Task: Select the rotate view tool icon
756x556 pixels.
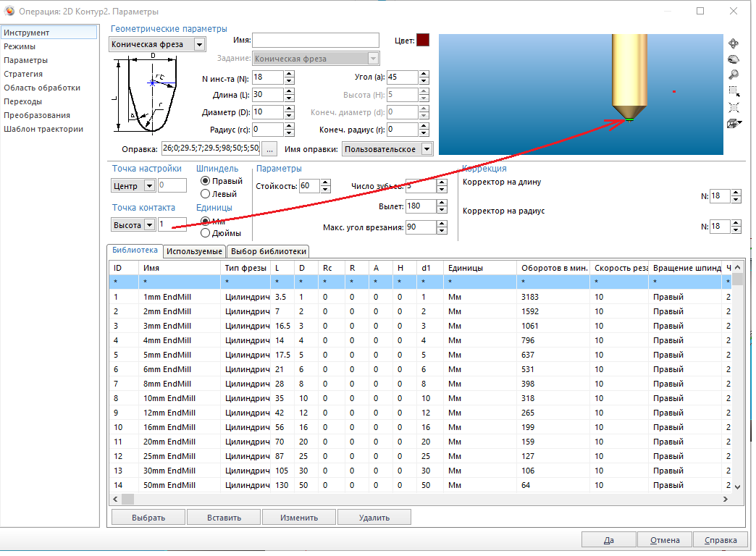Action: coord(734,43)
